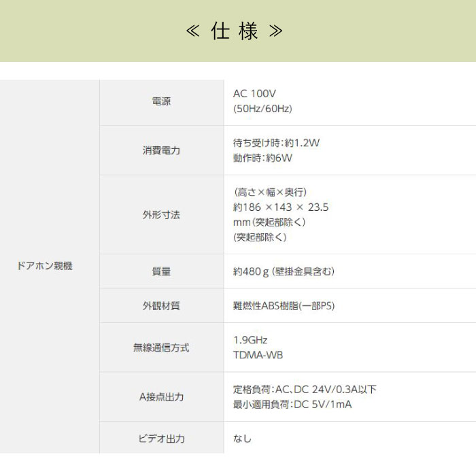Select the 最小適用負荷:DC 5V/1mA text

[292, 405]
